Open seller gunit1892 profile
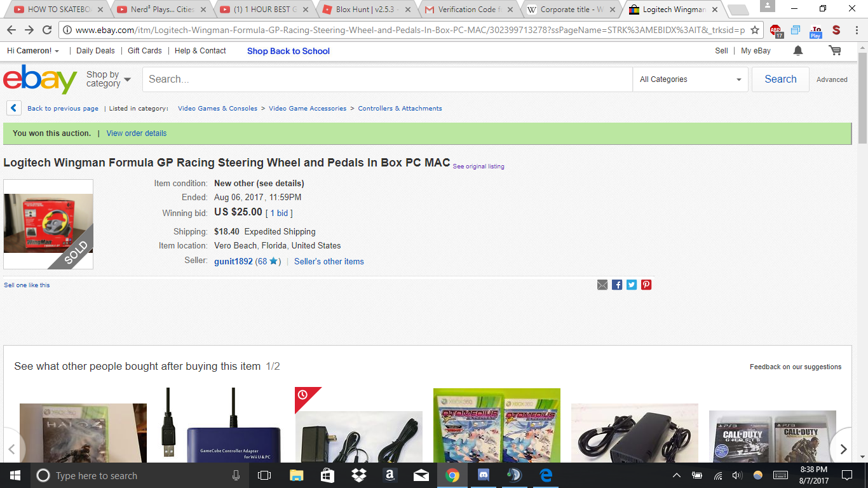Image resolution: width=868 pixels, height=488 pixels. (233, 261)
